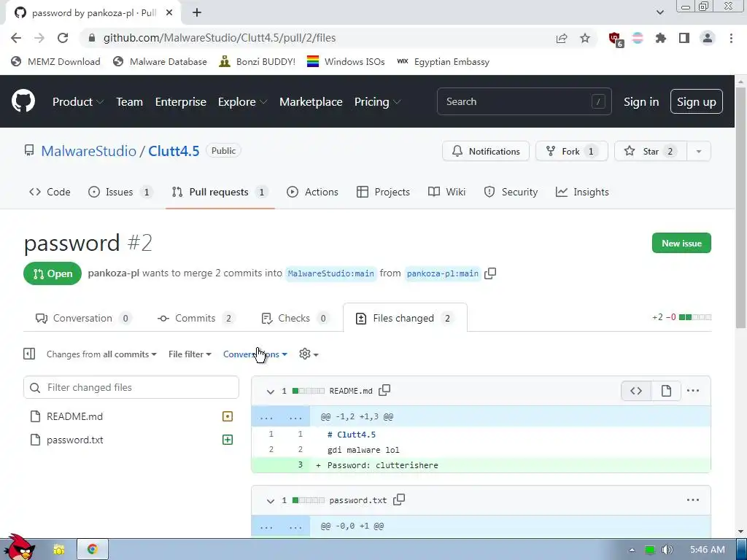This screenshot has width=747, height=560.
Task: Open the MEMZ Download bookmark
Action: [55, 62]
